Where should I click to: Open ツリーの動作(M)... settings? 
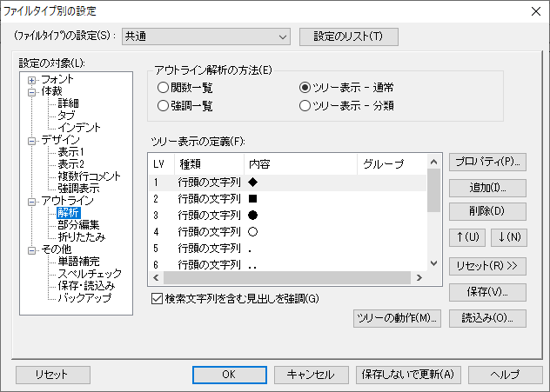(x=397, y=318)
